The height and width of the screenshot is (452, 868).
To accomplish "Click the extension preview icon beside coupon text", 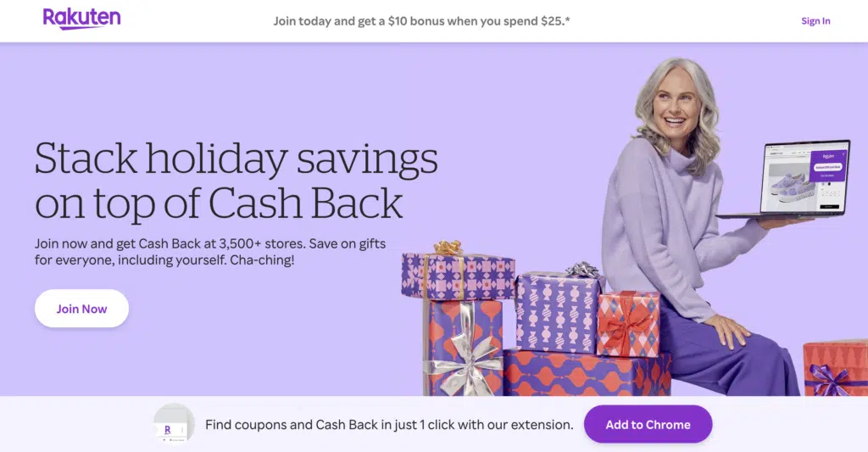I will click(174, 425).
